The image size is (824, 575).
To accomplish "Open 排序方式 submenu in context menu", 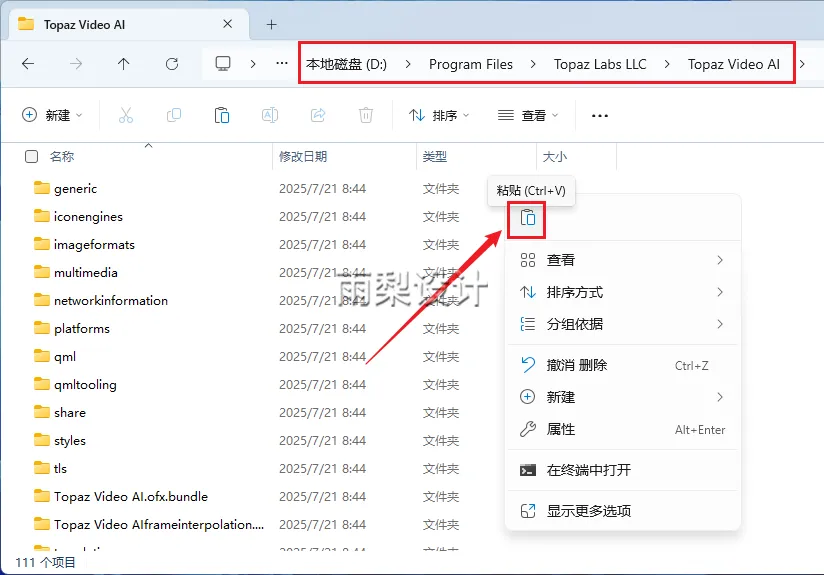I will 623,292.
